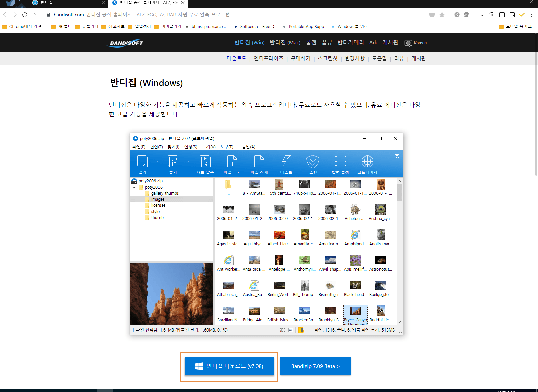Image resolution: width=538 pixels, height=392 pixels.
Task: Click the Bandizip 7.09 Beta button
Action: 315,366
